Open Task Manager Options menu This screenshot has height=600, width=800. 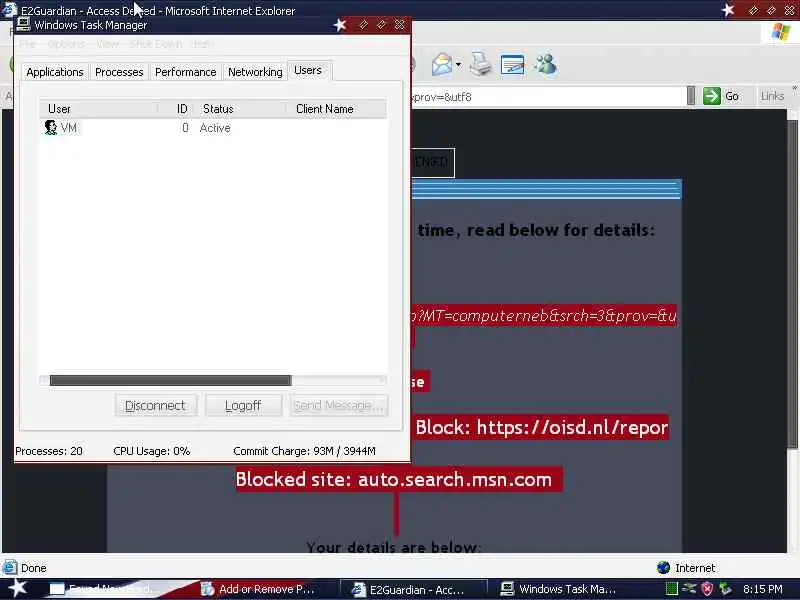[66, 44]
